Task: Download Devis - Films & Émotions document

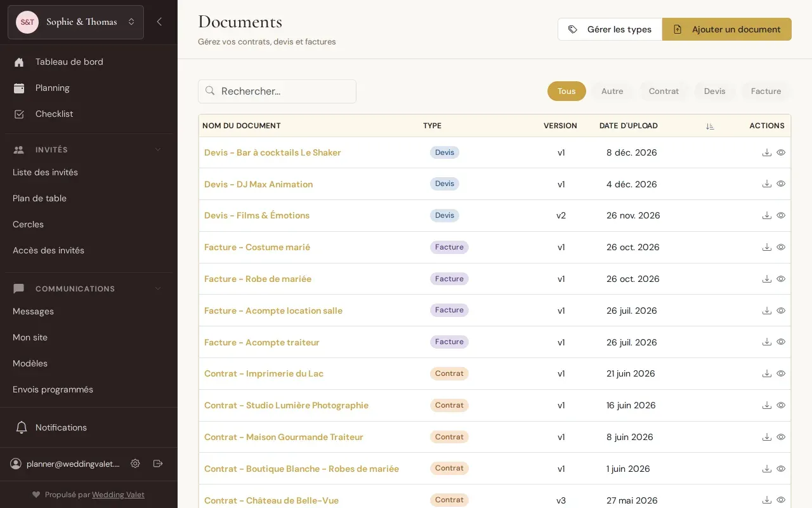Action: tap(766, 215)
